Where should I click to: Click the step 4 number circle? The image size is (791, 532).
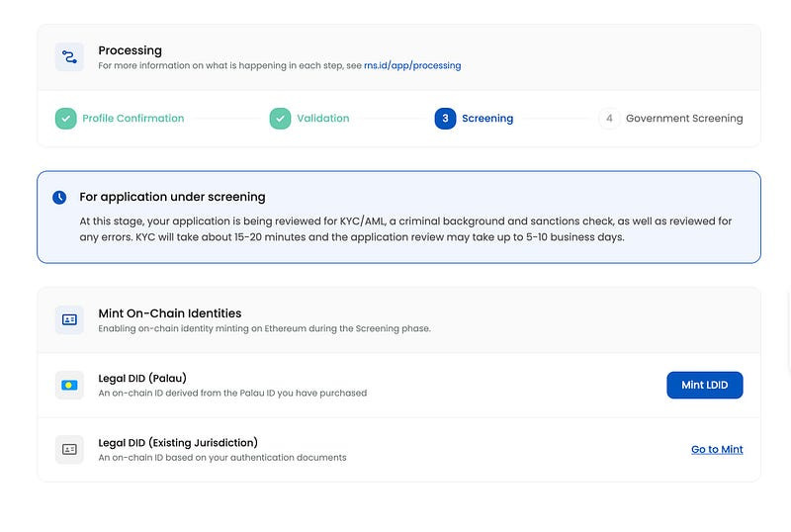(609, 119)
